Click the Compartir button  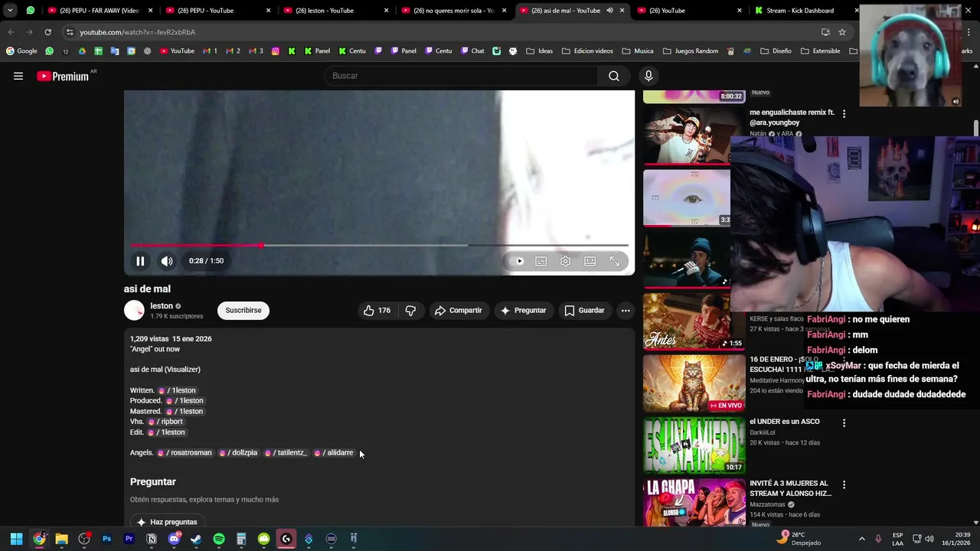tap(458, 311)
